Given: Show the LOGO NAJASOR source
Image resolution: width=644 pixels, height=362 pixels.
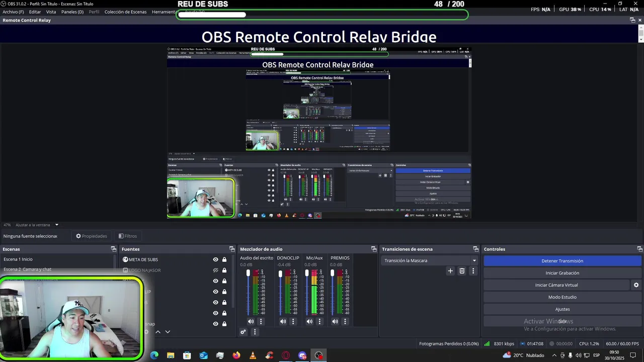Looking at the screenshot, I should pyautogui.click(x=215, y=270).
